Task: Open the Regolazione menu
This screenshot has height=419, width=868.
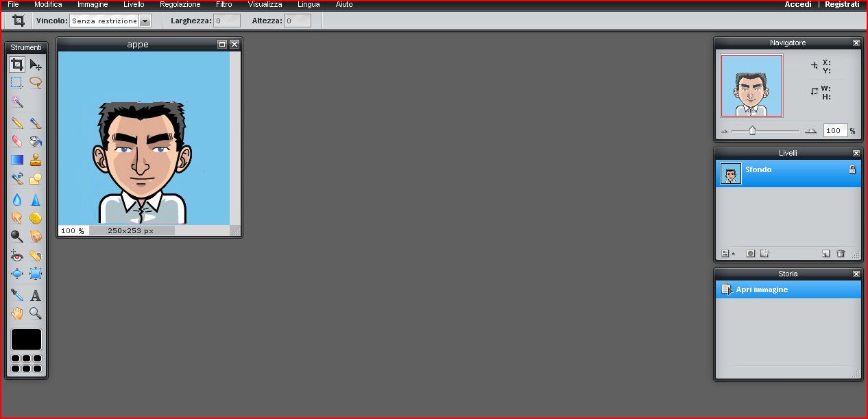Action: pos(180,4)
